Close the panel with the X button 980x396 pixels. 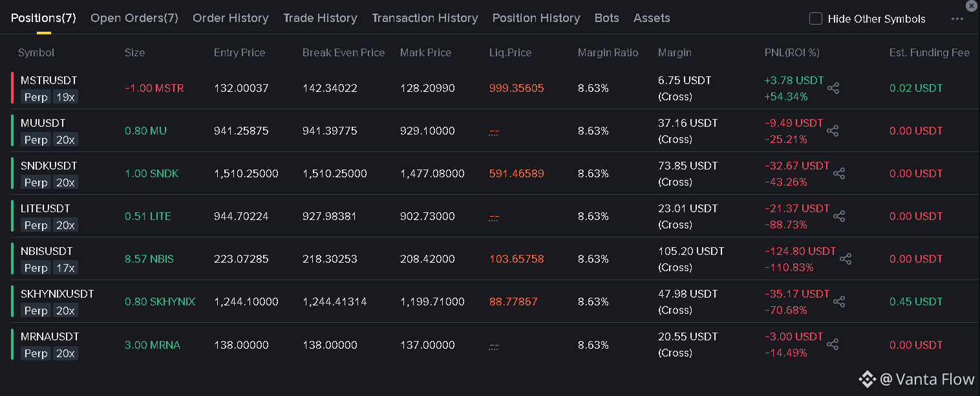pyautogui.click(x=972, y=6)
